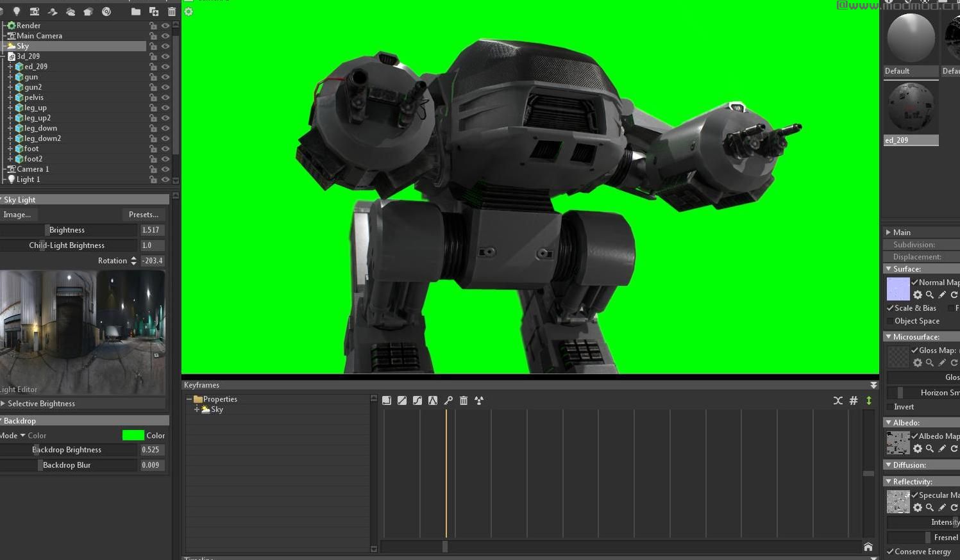Click the delete keyframe trash icon
This screenshot has width=960, height=560.
coord(464,400)
